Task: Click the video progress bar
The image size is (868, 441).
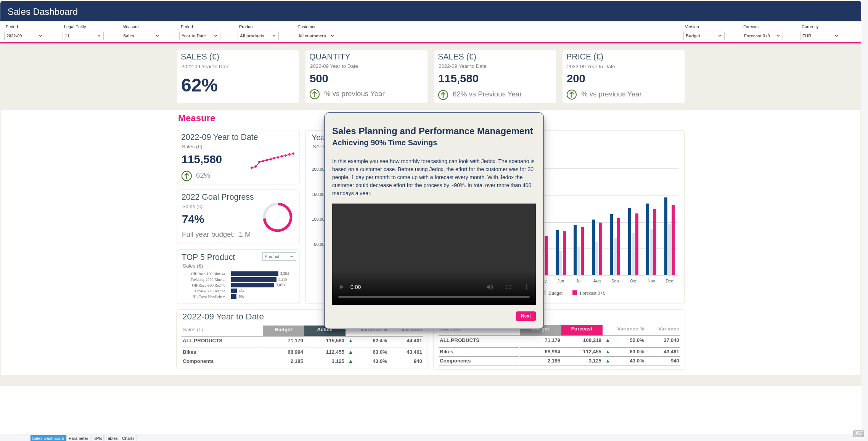Action: coord(434,297)
